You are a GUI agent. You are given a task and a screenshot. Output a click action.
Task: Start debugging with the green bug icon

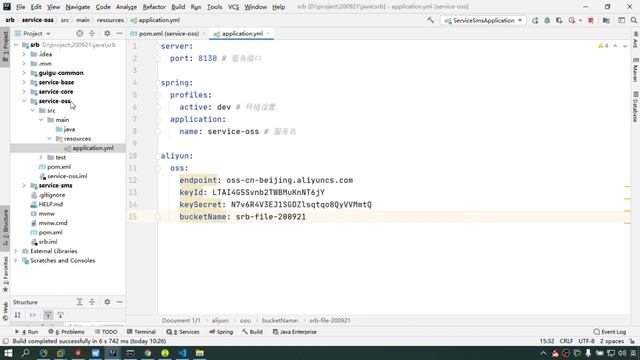pos(547,20)
